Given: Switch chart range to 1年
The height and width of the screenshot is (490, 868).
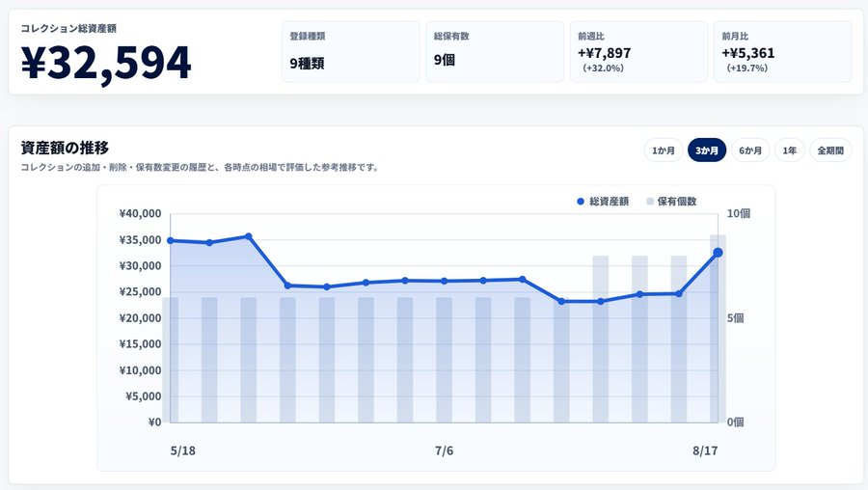Looking at the screenshot, I should point(789,150).
